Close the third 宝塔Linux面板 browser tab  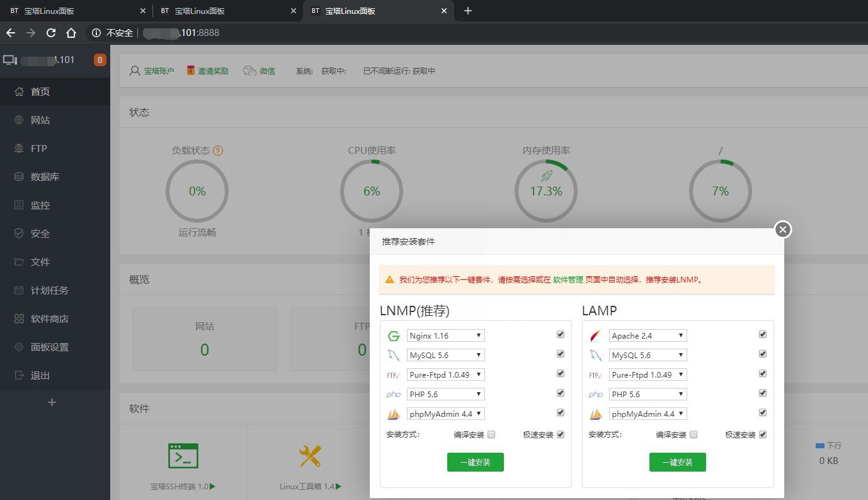(x=444, y=11)
